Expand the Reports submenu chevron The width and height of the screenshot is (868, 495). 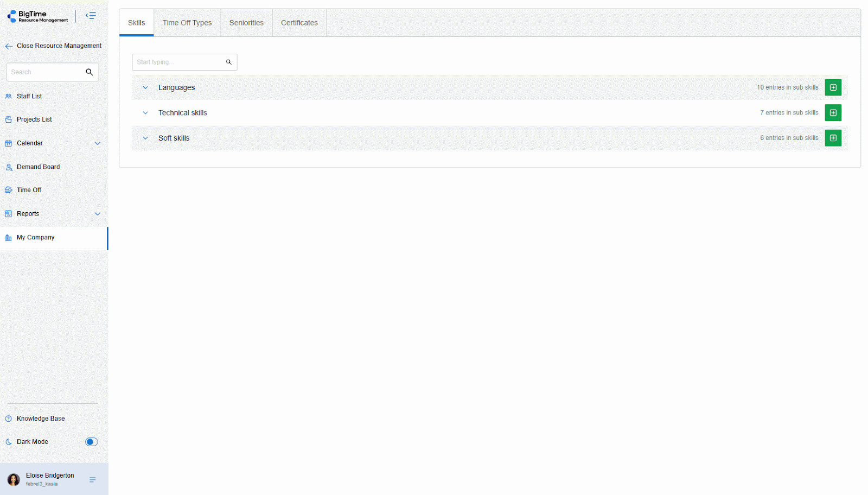pyautogui.click(x=98, y=214)
